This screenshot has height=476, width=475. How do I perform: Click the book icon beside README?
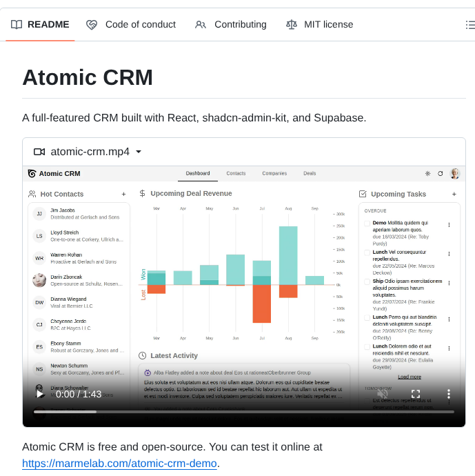[17, 24]
